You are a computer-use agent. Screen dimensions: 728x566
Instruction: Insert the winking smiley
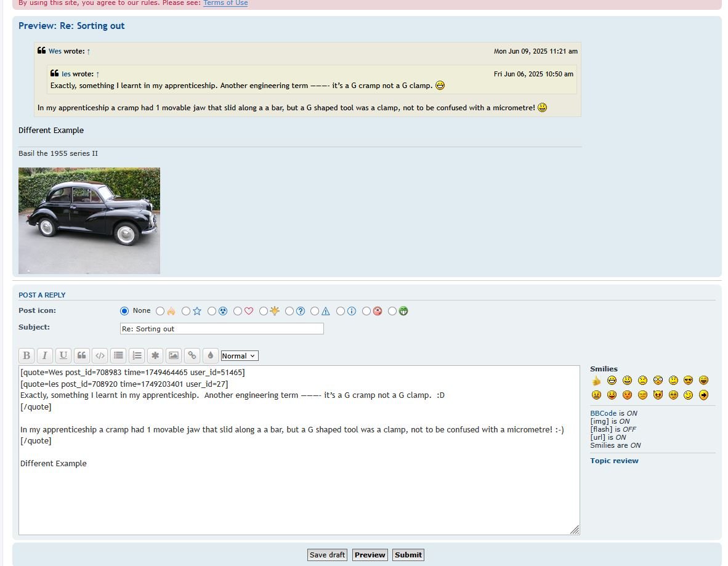point(688,395)
